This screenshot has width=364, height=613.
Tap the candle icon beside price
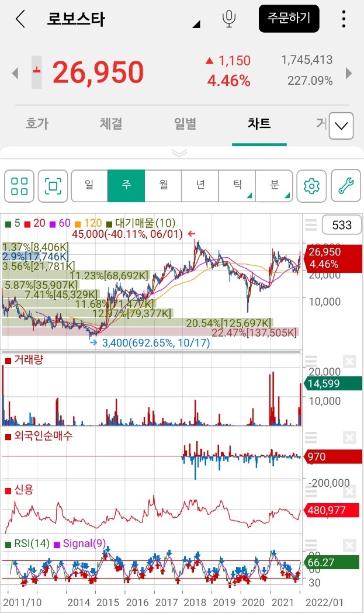(x=36, y=72)
